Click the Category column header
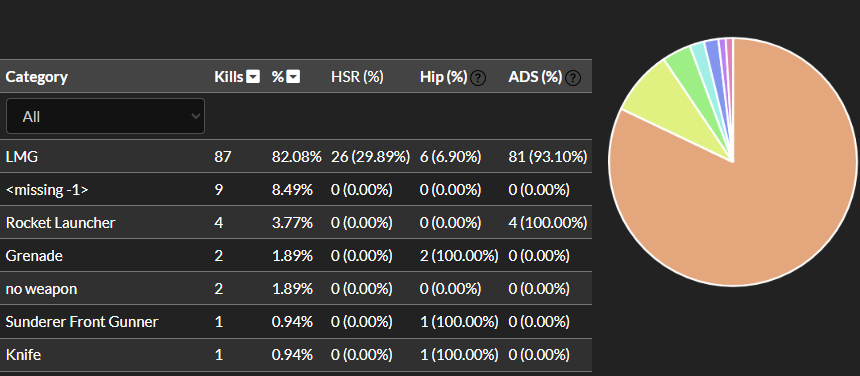 click(37, 77)
